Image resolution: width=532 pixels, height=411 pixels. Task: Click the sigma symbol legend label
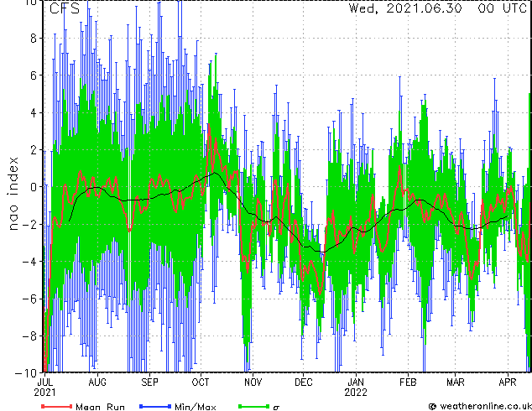[276, 408]
